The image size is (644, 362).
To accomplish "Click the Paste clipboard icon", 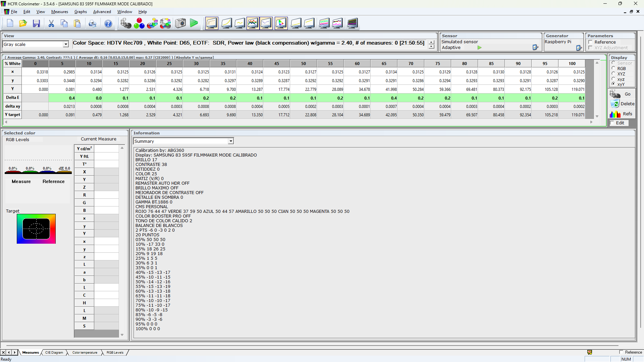I will pos(77,23).
